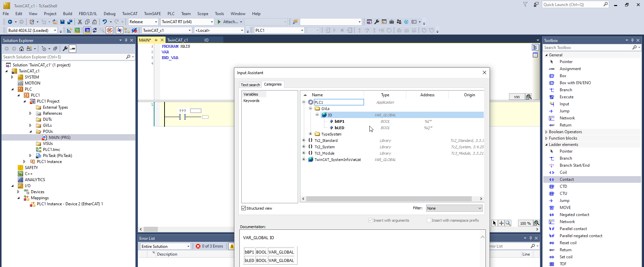Toggle Insert with namespace prefix checkbox
The height and width of the screenshot is (267, 644).
(429, 220)
